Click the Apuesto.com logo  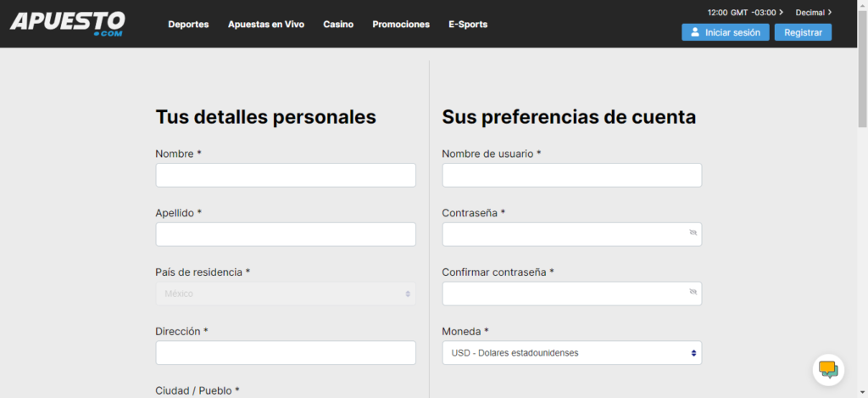[x=67, y=23]
